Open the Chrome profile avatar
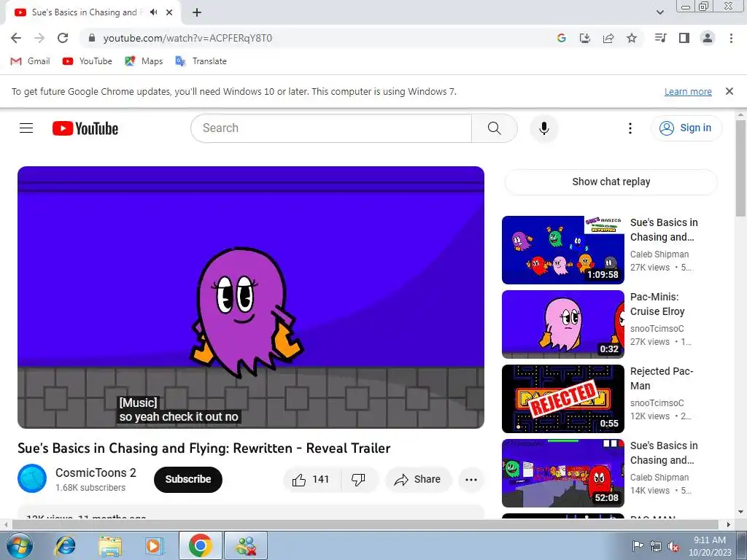747x560 pixels. tap(708, 38)
